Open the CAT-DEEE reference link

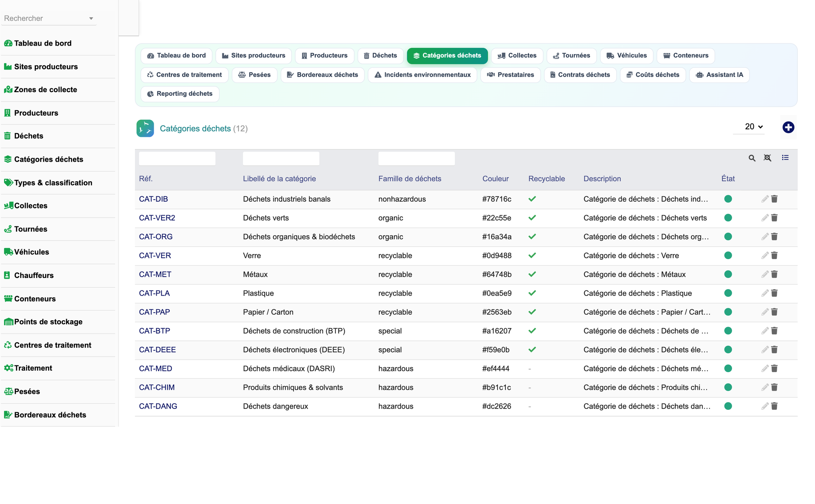pos(157,350)
